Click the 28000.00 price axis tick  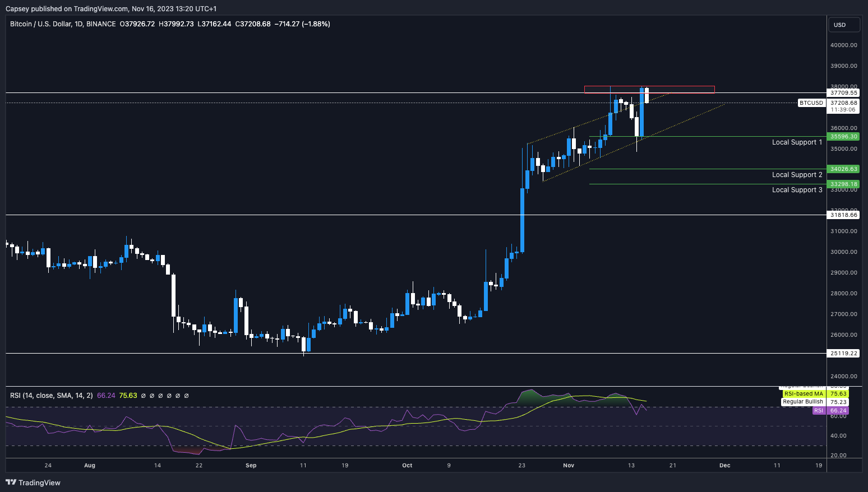tap(844, 294)
